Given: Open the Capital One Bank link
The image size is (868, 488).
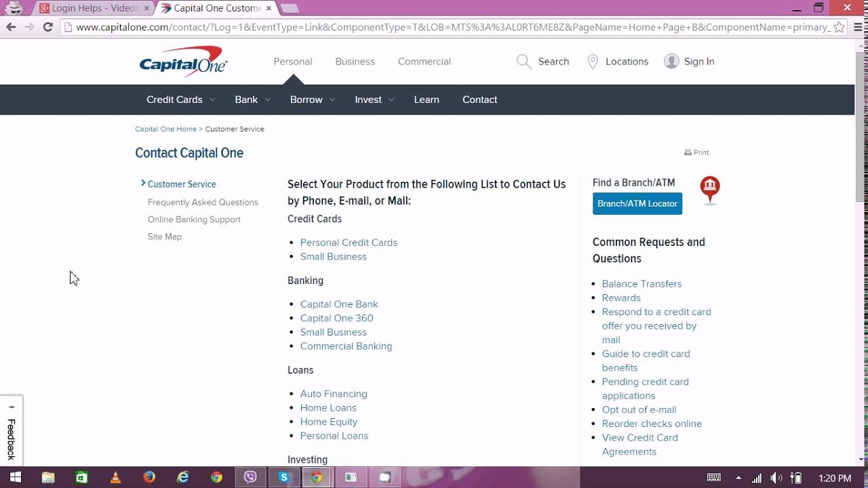Looking at the screenshot, I should [x=339, y=304].
